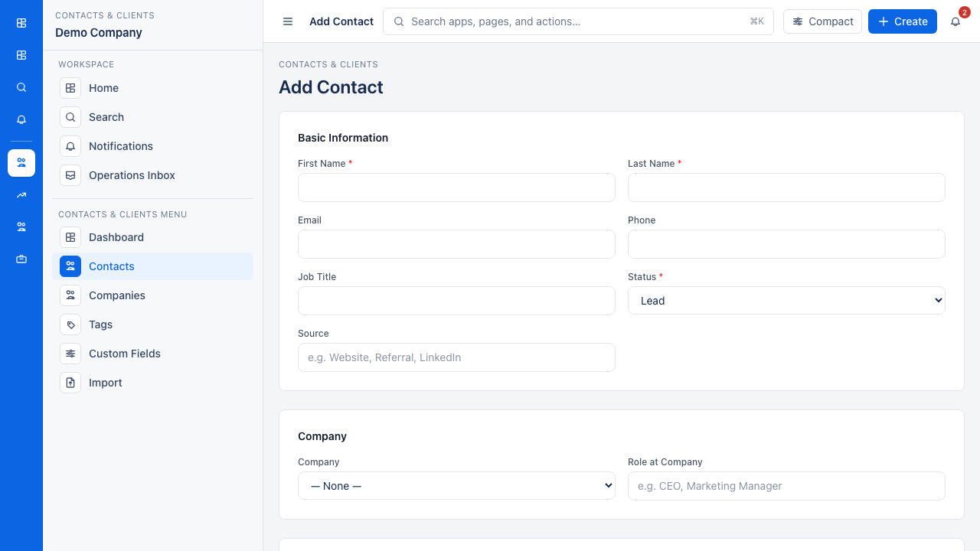This screenshot has height=551, width=980.
Task: Click the Role at Company field
Action: (x=786, y=486)
